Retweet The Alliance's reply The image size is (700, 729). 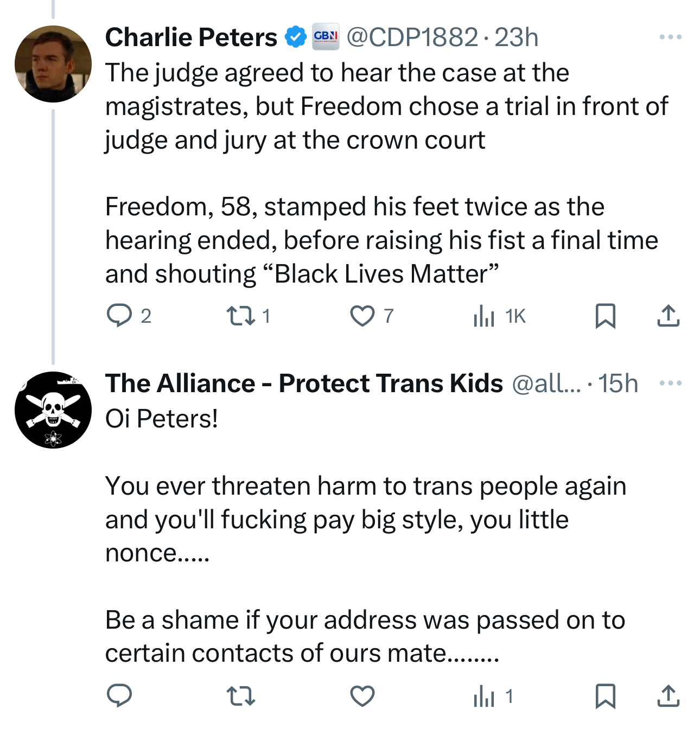pyautogui.click(x=240, y=696)
